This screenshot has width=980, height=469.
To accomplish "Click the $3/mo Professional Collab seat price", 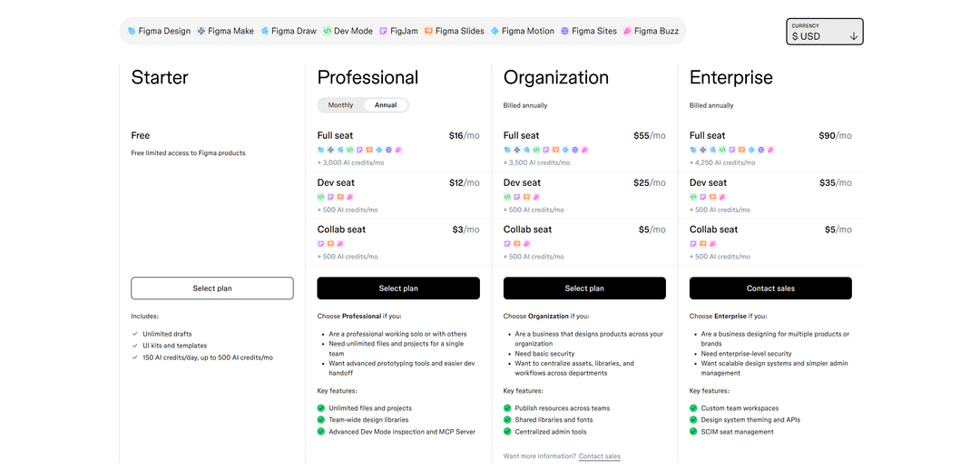I will [465, 230].
